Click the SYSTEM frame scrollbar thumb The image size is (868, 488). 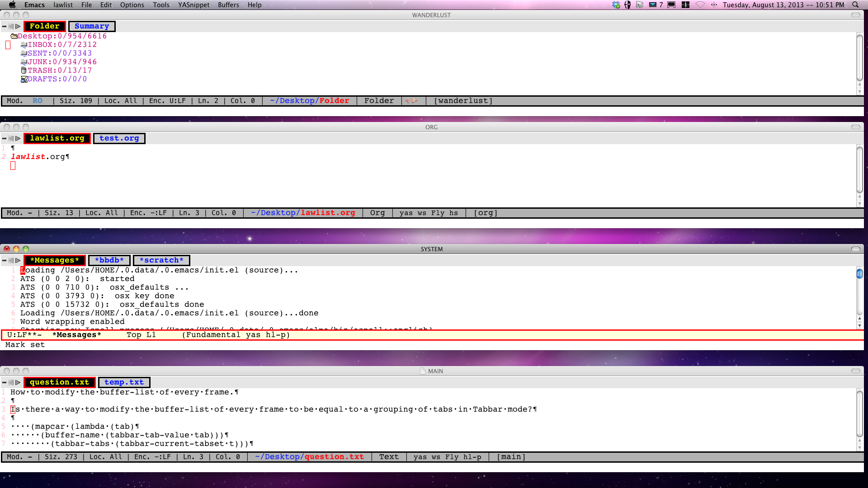(x=859, y=273)
